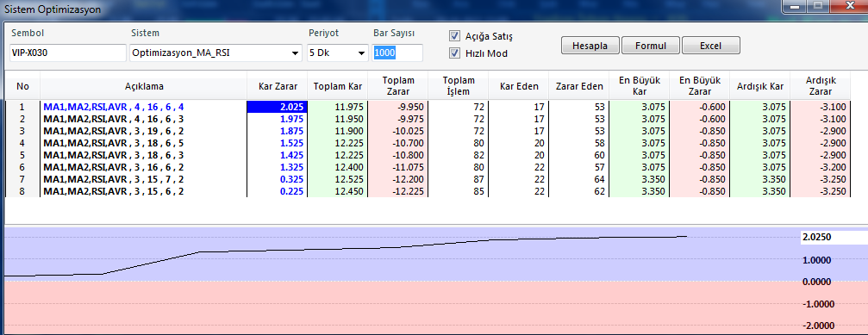
Task: Export results with the Excel button
Action: point(711,46)
